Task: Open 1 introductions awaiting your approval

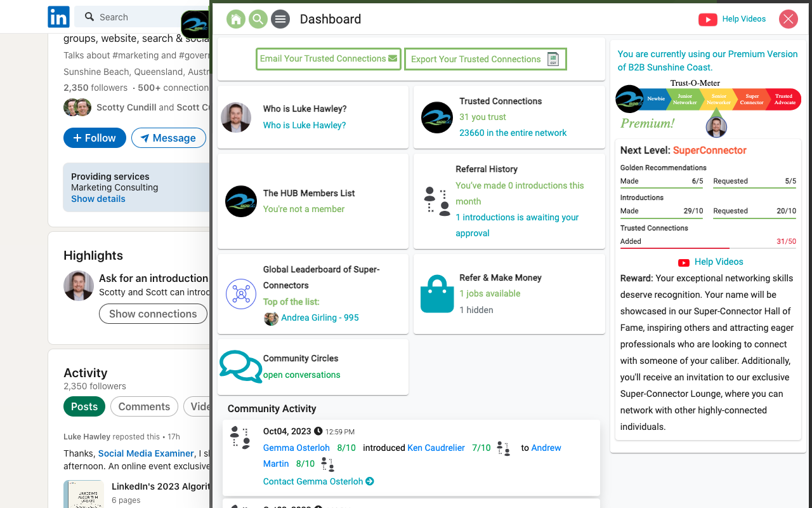Action: 517,225
